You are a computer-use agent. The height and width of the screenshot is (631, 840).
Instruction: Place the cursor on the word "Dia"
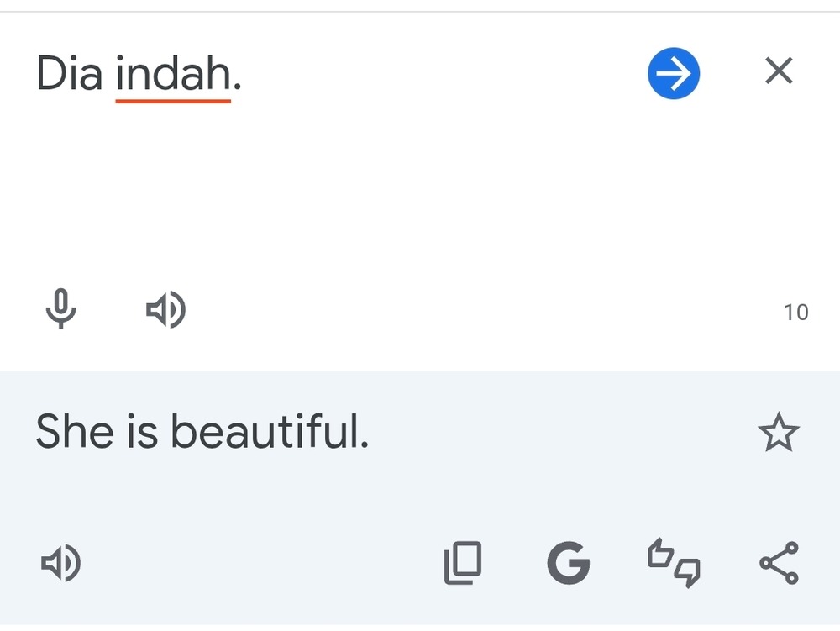tap(69, 76)
